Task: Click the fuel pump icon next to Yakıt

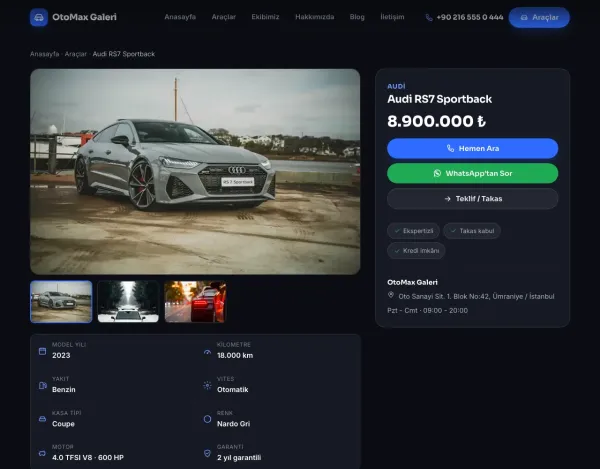Action: click(42, 385)
